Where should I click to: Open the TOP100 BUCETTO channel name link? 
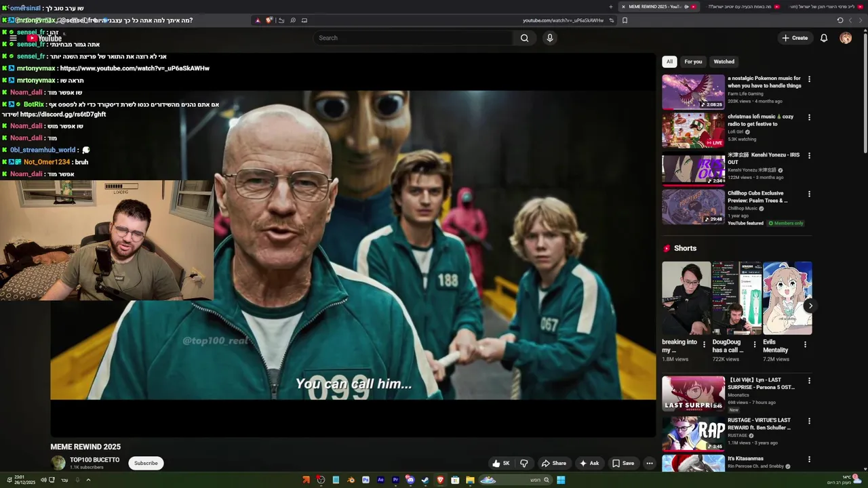coord(94,460)
